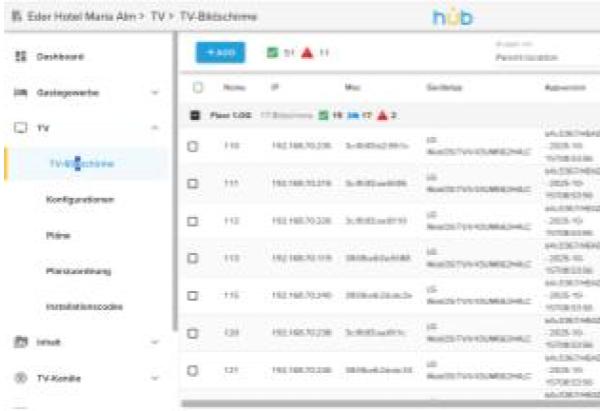This screenshot has height=411, width=600.
Task: Select checkbox for row 112
Action: 192,221
